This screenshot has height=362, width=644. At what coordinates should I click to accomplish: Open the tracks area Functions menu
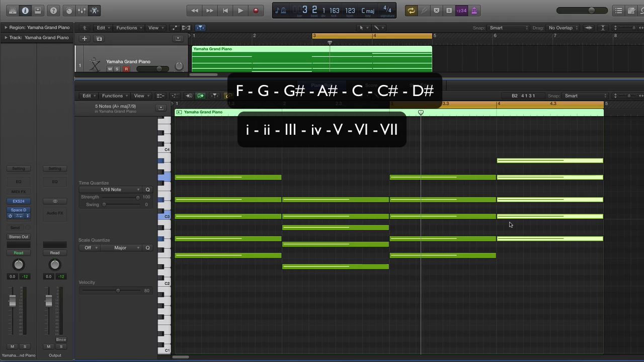129,28
